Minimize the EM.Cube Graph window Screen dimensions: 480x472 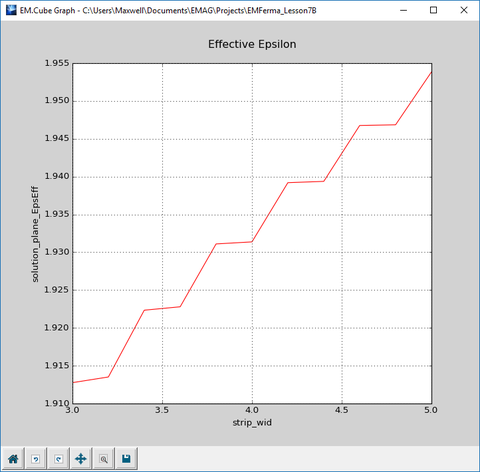[403, 10]
